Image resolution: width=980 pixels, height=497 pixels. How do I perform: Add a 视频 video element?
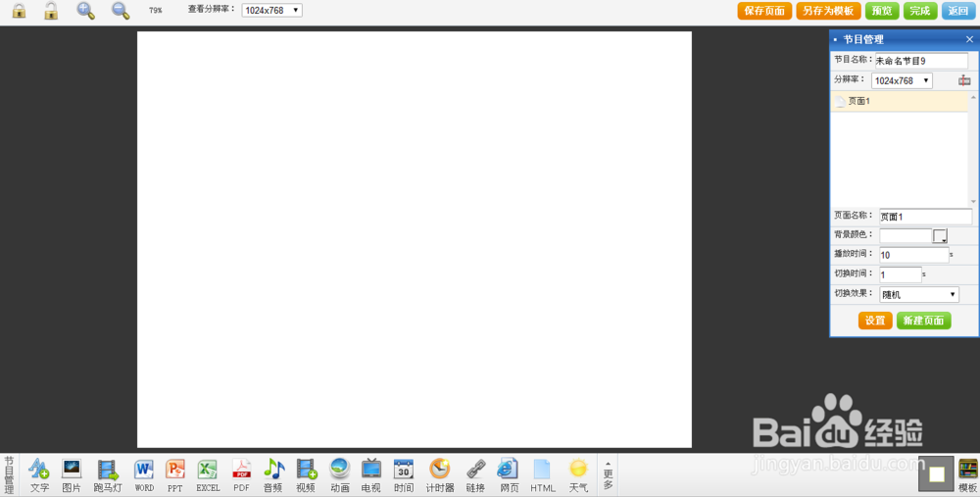pos(306,475)
